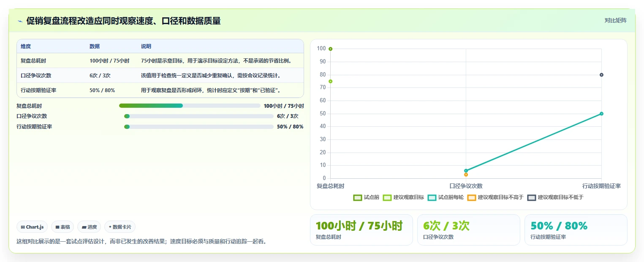
Task: Toggle the dark green 试点前 legend entry
Action: click(367, 197)
